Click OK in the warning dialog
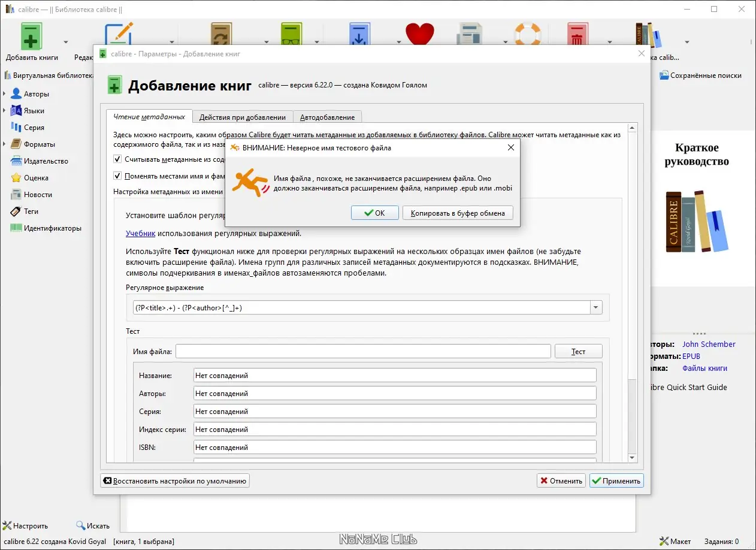Viewport: 756px width, 550px height. [x=375, y=213]
